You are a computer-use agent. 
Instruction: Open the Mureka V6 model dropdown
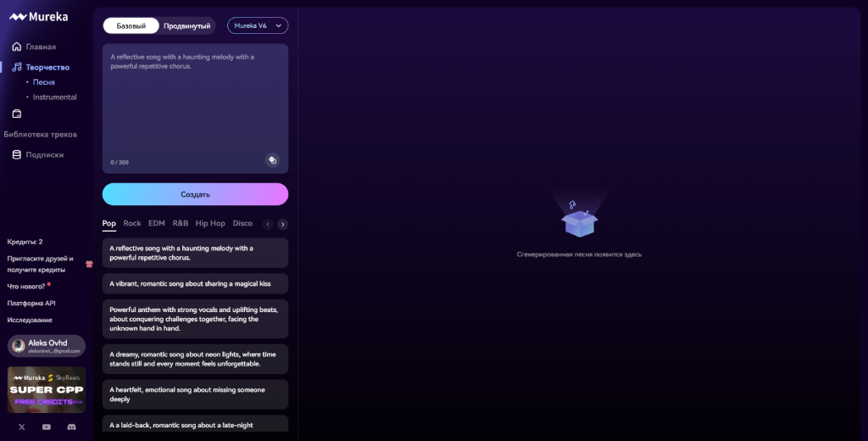coord(257,25)
